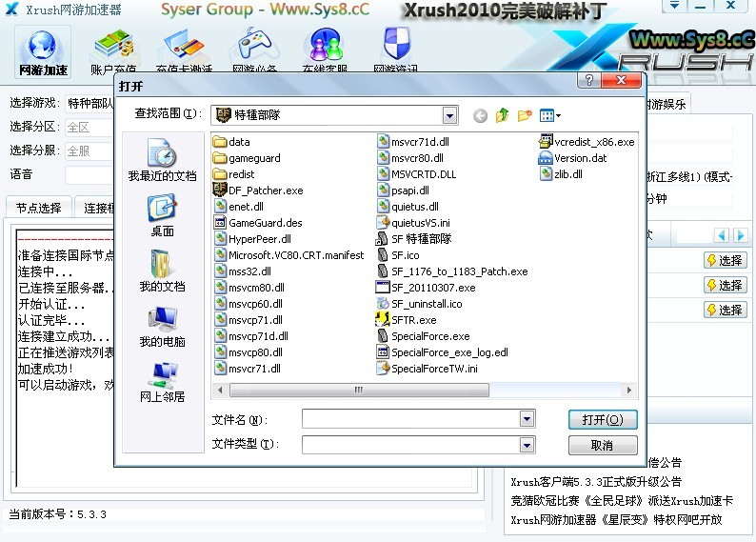The image size is (756, 542).
Task: Click the file list scroll right arrow
Action: click(x=628, y=390)
